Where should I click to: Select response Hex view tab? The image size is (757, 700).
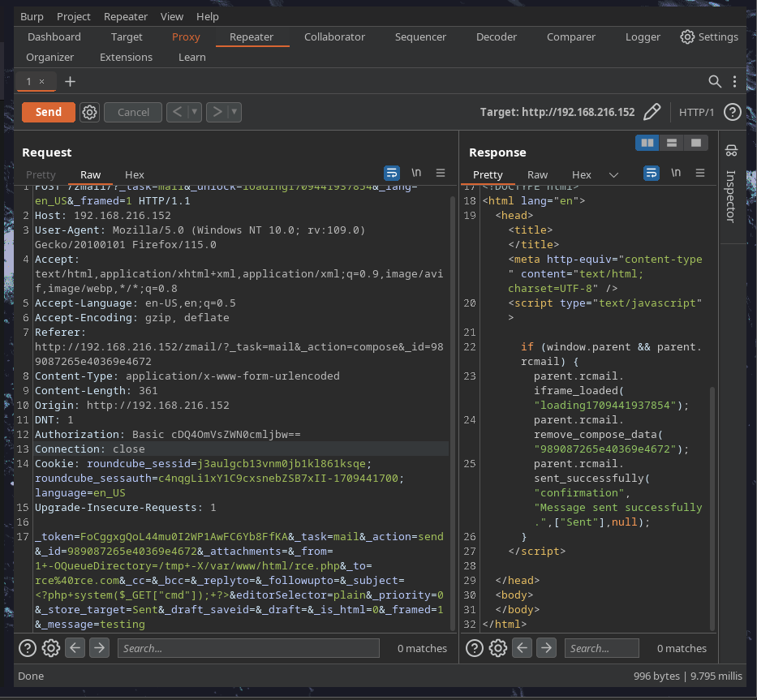click(582, 174)
